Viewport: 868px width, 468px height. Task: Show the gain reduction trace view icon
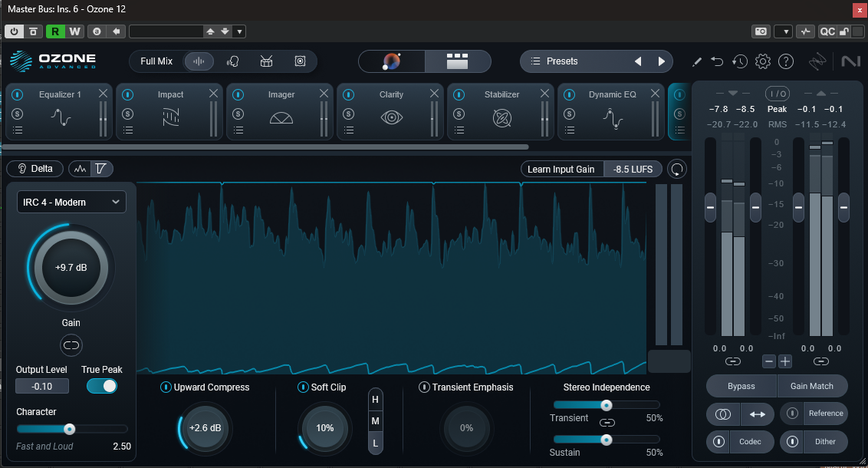coord(101,169)
